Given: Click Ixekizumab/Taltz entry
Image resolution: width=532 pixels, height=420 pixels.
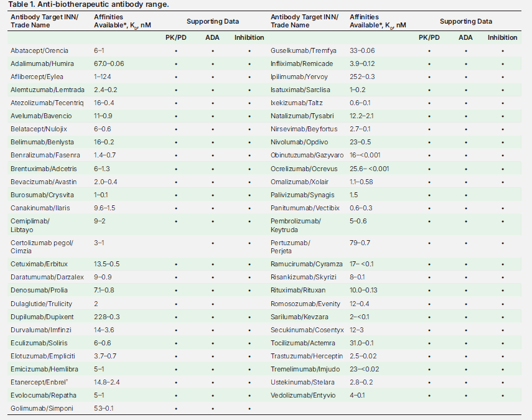Looking at the screenshot, I should 297,103.
